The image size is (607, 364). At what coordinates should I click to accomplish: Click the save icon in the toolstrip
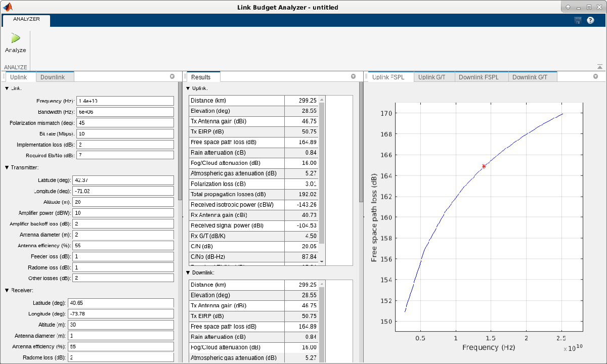(x=578, y=20)
